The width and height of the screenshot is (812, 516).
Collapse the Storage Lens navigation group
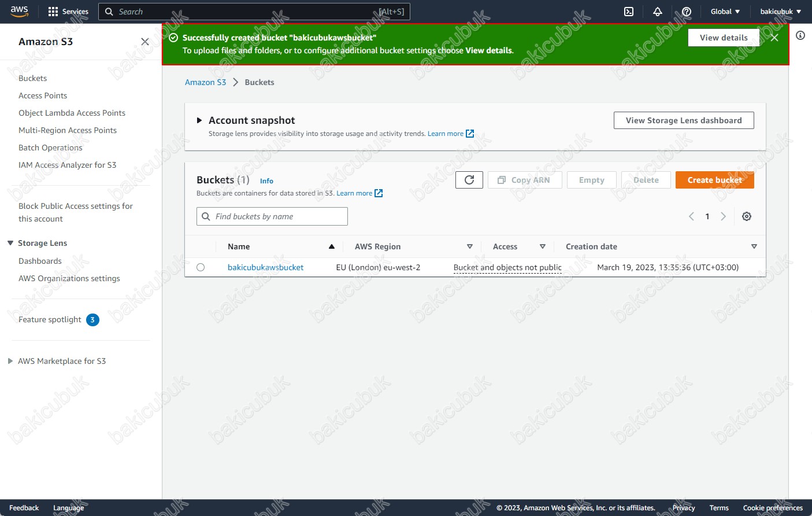(x=10, y=243)
